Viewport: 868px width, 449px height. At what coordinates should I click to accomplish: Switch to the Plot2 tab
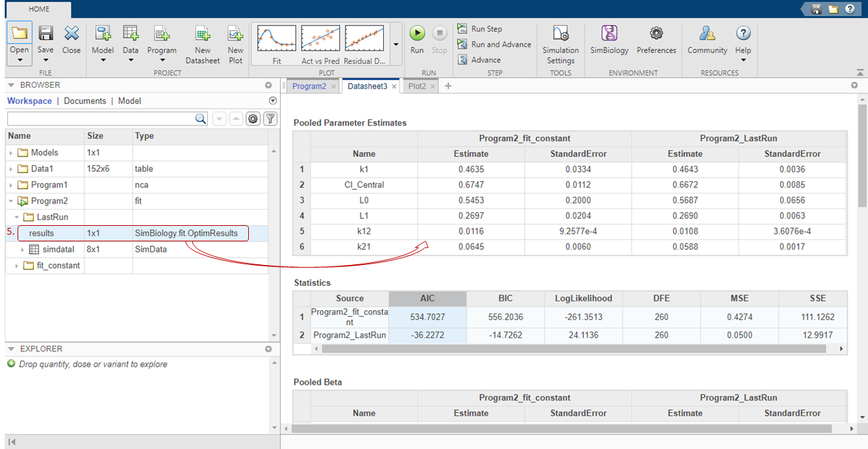pyautogui.click(x=417, y=86)
